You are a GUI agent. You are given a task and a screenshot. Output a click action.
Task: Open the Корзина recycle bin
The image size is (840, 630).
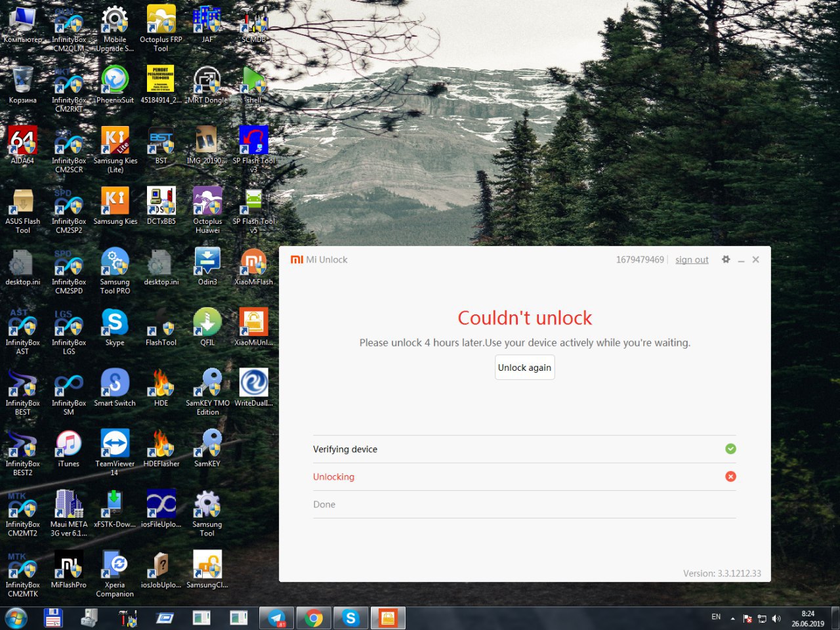[x=22, y=85]
